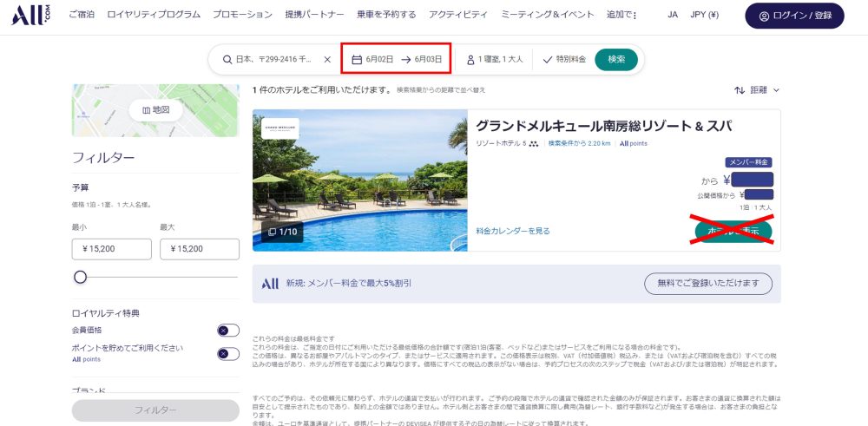Open the 提携パートナー menu
The width and height of the screenshot is (868, 426).
(314, 15)
